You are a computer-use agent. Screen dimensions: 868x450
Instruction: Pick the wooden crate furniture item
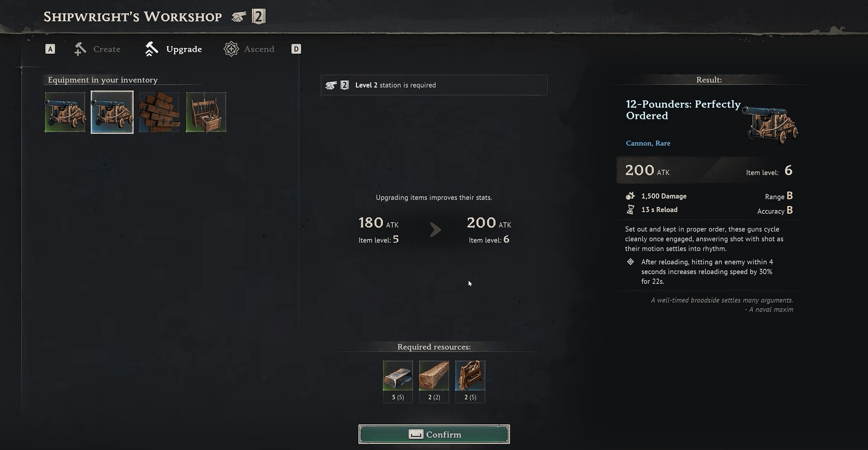pos(206,112)
